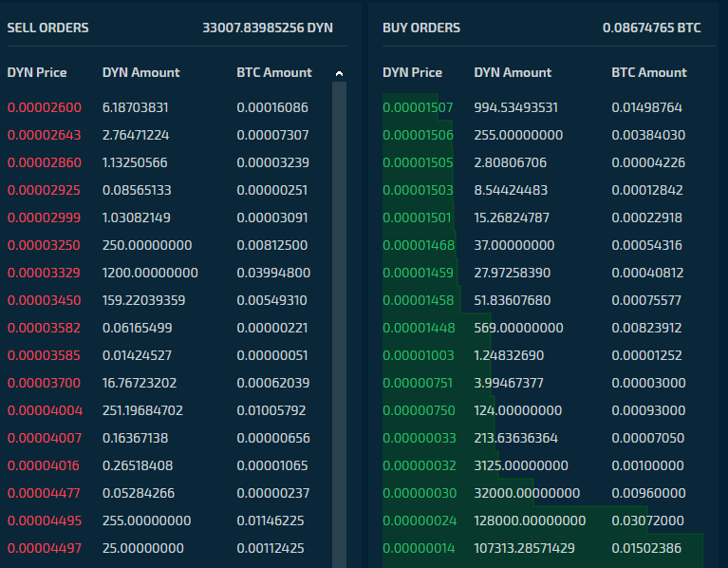Click the sell orders scrollbar up arrow

[340, 73]
